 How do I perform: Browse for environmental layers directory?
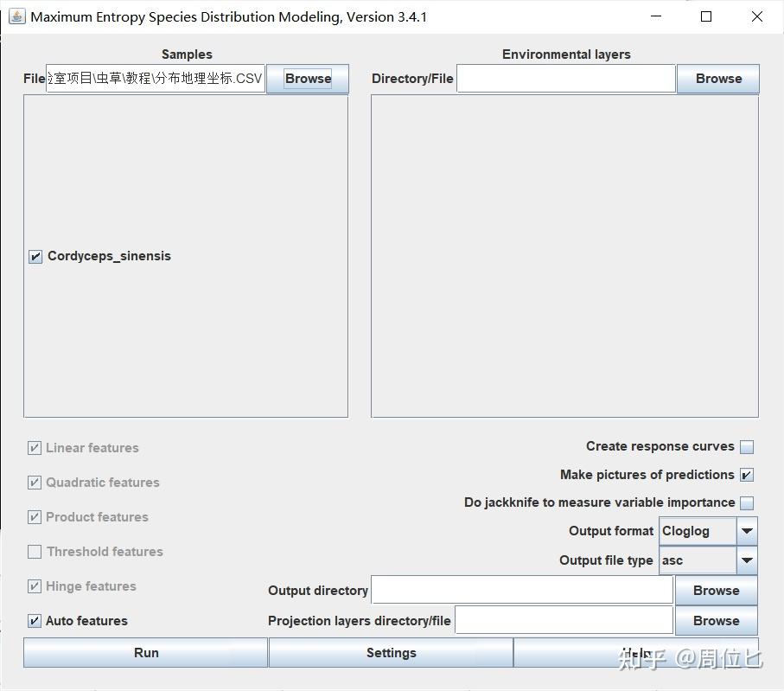tap(718, 79)
